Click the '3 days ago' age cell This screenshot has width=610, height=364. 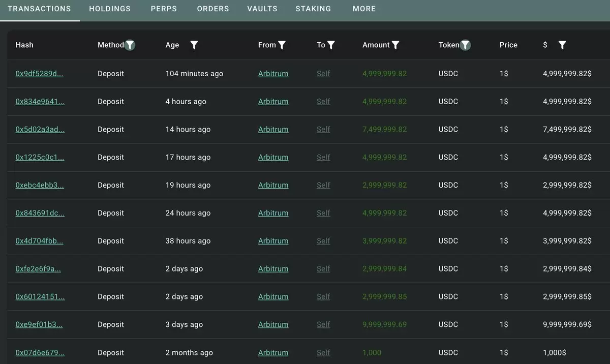point(184,325)
